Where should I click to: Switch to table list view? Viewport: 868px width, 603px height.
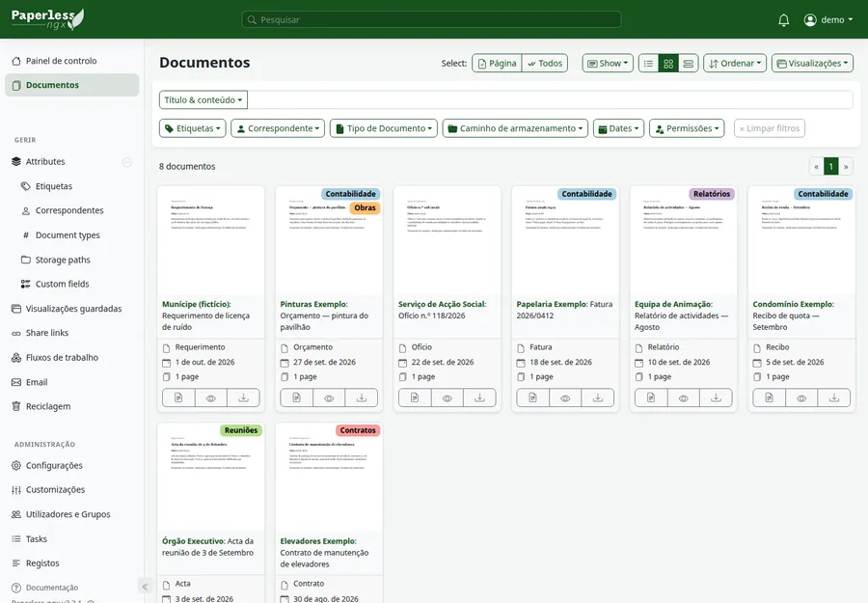(x=648, y=64)
